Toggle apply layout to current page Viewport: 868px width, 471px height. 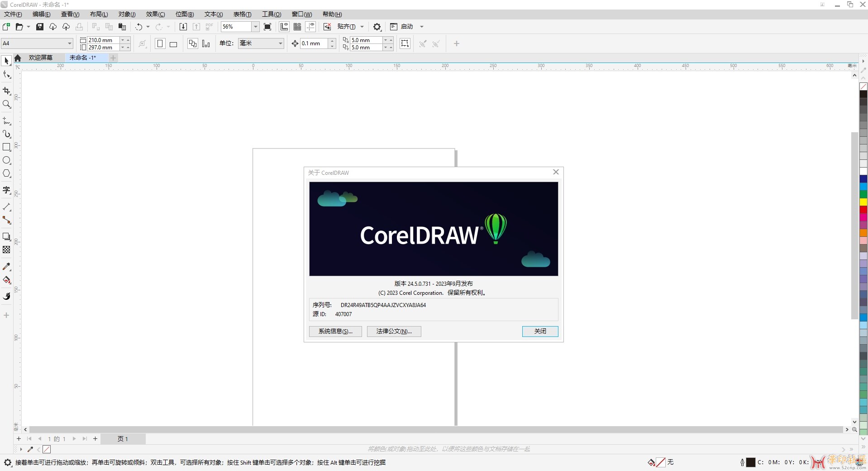point(206,43)
